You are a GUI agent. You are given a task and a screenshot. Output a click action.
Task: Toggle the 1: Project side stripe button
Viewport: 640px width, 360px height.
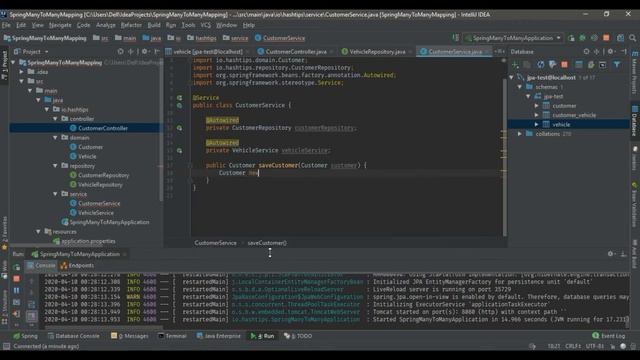tap(4, 66)
